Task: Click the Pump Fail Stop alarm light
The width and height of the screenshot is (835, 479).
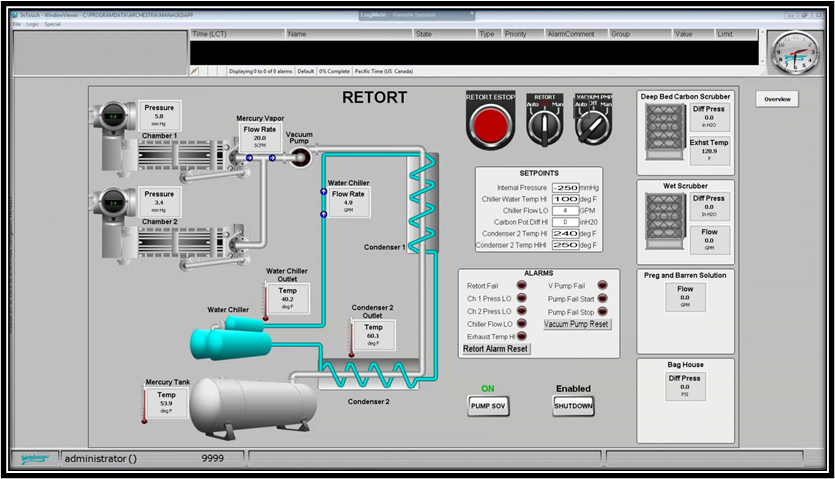Action: click(602, 312)
